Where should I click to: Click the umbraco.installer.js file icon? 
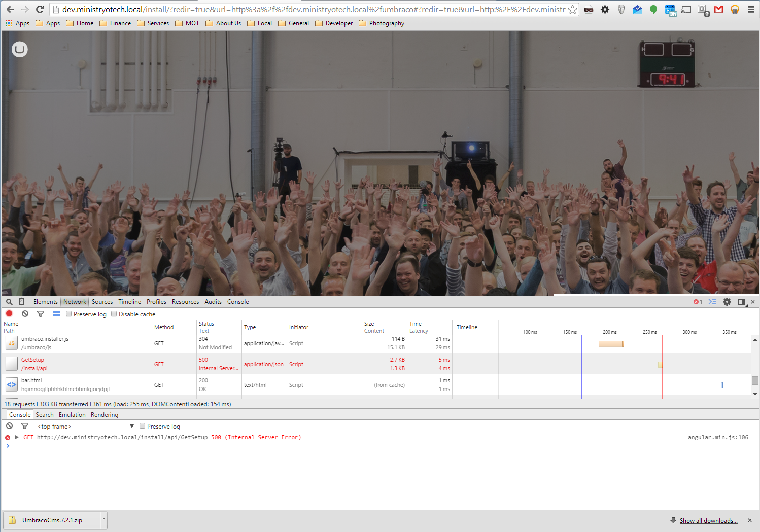click(11, 343)
